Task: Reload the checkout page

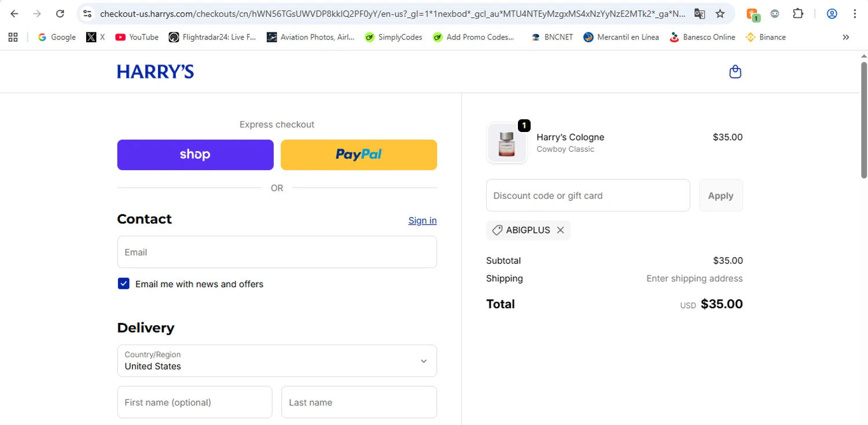Action: [60, 13]
